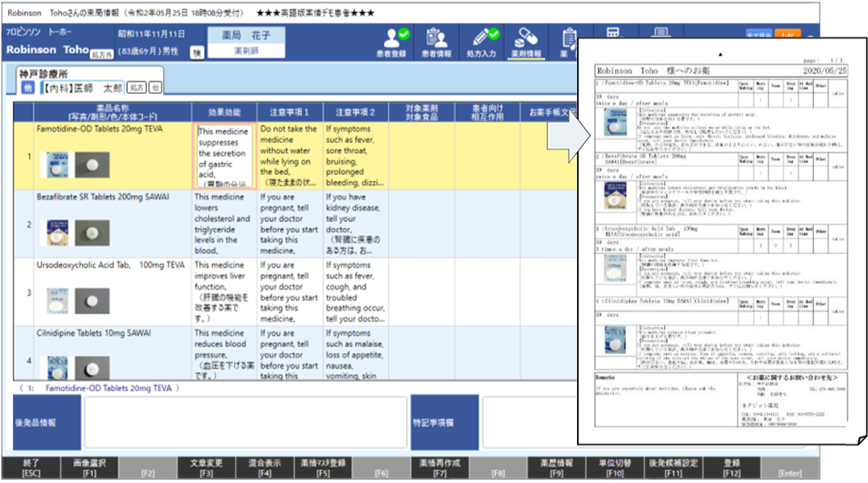Screen dimensions: 868x483
Task: Click the 対象薬剤 対象食品 column header
Action: coord(421,112)
